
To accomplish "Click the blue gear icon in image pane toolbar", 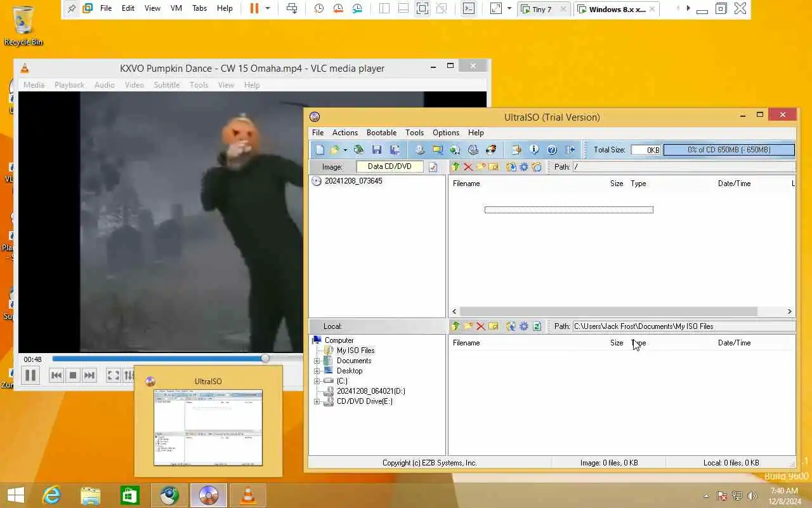I will click(524, 167).
